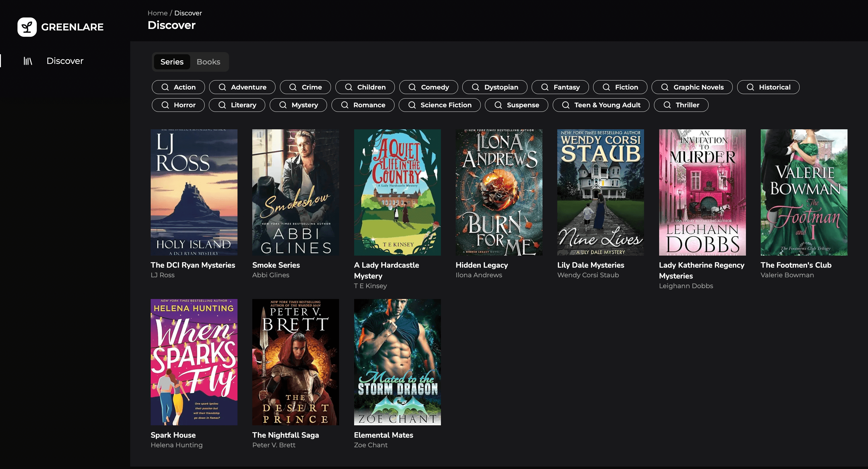Filter by Dystopian genre
The image size is (868, 469).
point(495,87)
